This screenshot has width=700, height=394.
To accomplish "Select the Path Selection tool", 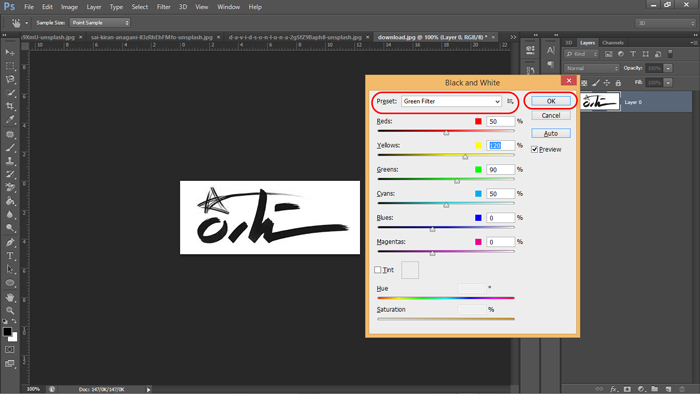I will click(x=10, y=269).
